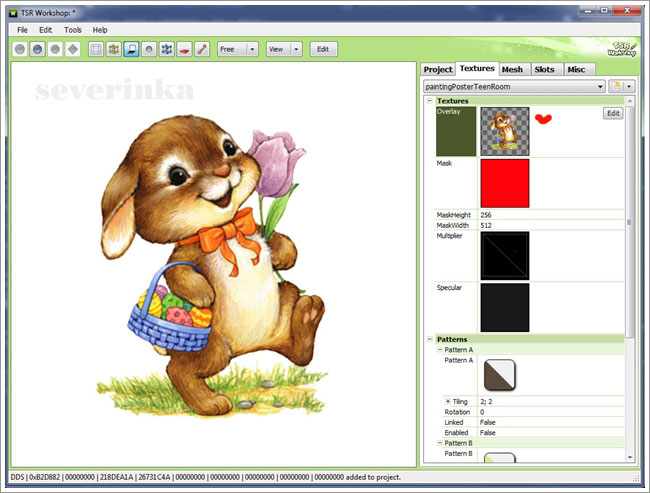The image size is (650, 493).
Task: Click the properties scrollbar up arrow
Action: 630,101
